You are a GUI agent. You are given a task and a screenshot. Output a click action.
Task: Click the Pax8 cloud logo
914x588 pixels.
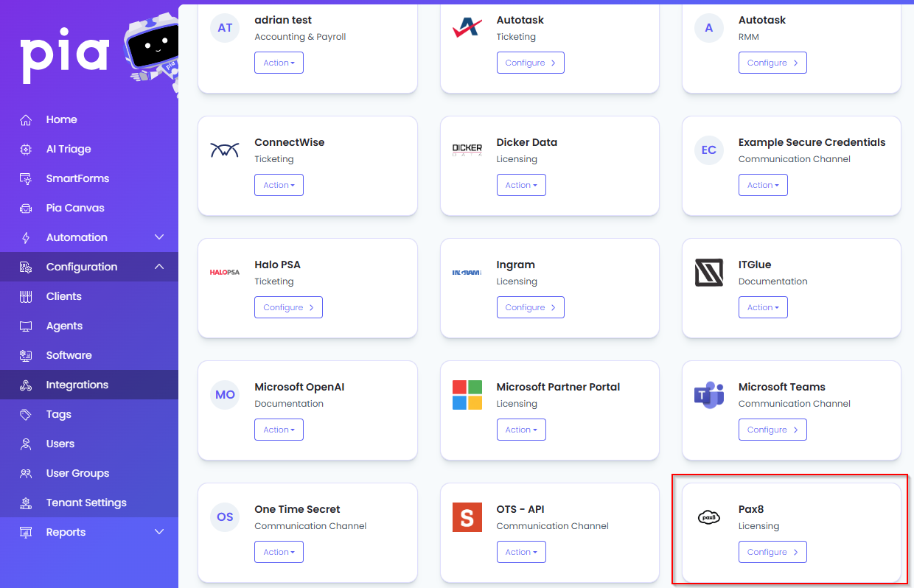click(709, 517)
